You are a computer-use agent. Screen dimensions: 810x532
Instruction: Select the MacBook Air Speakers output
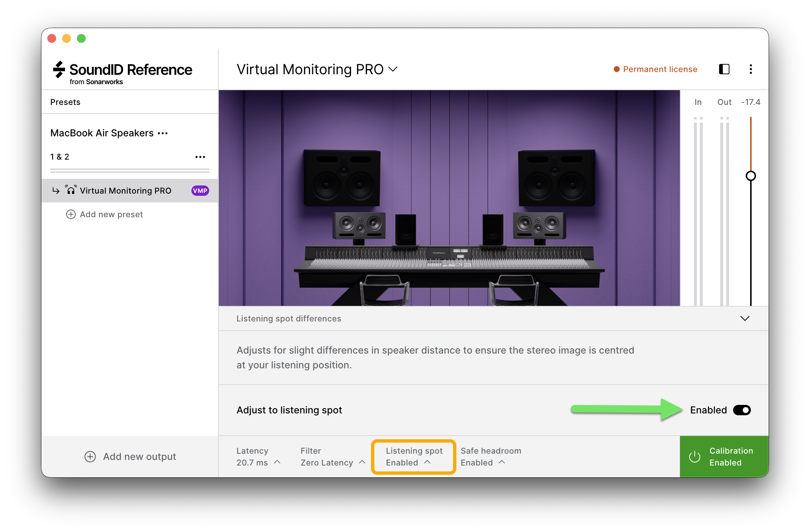pos(102,133)
